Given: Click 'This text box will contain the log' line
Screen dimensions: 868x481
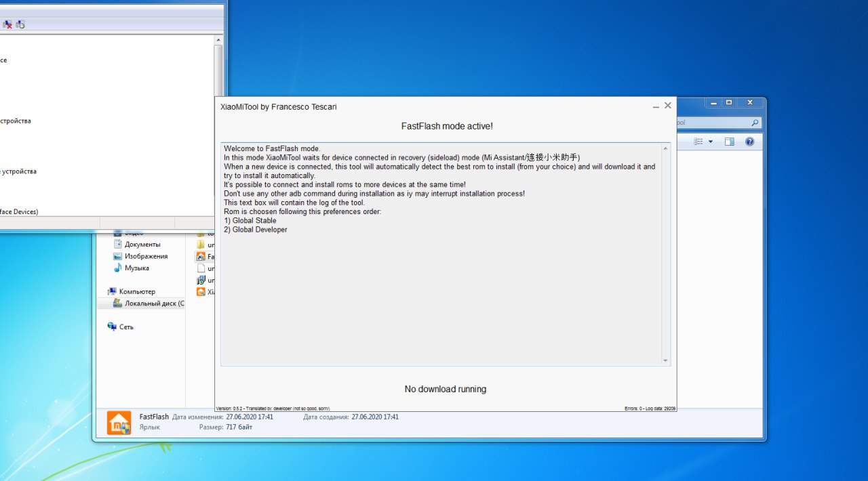Looking at the screenshot, I should point(294,203).
